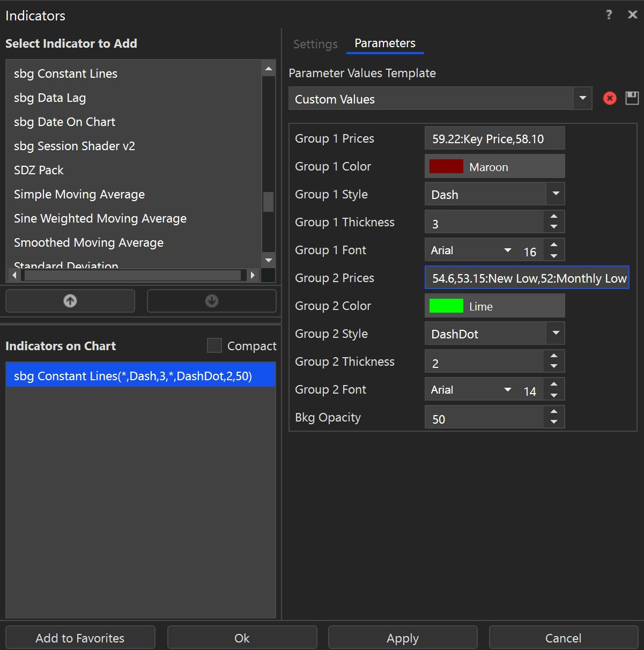Toggle the Compact checkbox
This screenshot has height=650, width=644.
[214, 345]
